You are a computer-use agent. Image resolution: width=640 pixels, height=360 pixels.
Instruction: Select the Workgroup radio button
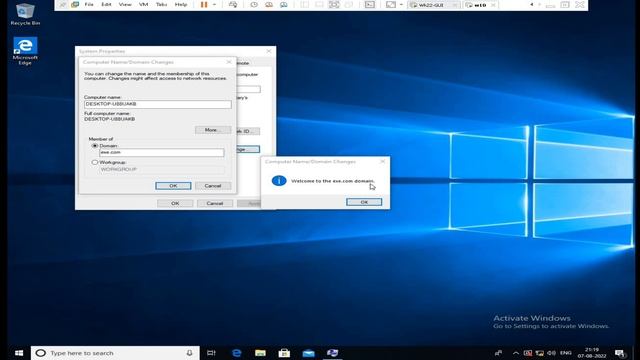[95, 162]
